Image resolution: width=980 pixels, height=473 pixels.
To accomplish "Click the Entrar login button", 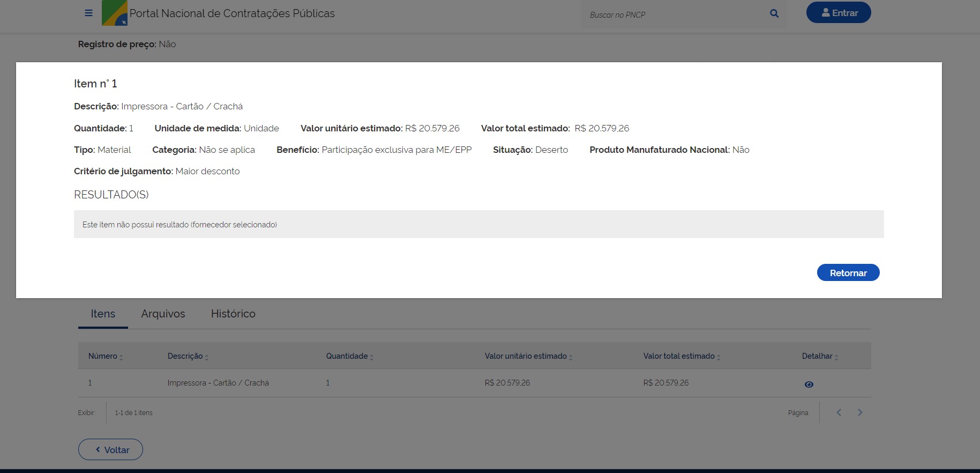I will point(838,13).
